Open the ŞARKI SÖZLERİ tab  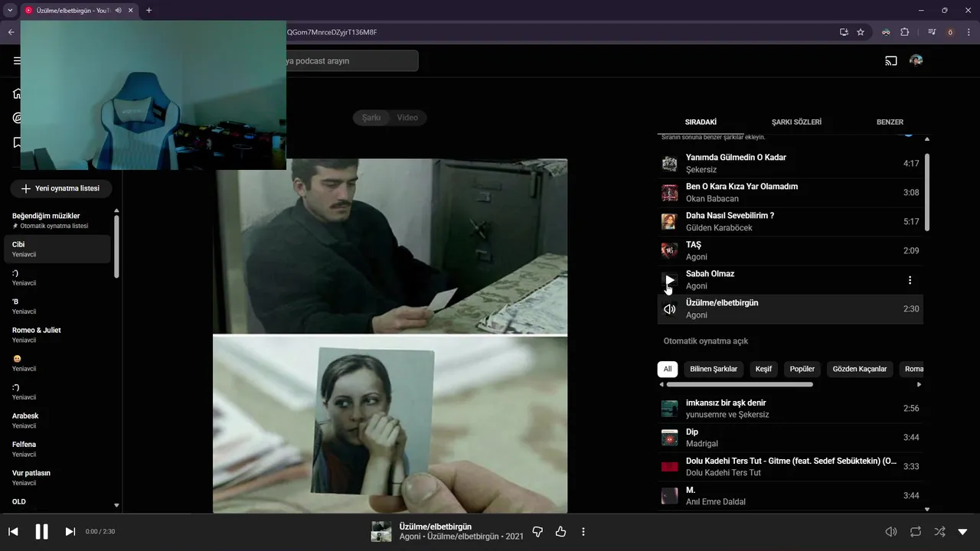(x=796, y=122)
